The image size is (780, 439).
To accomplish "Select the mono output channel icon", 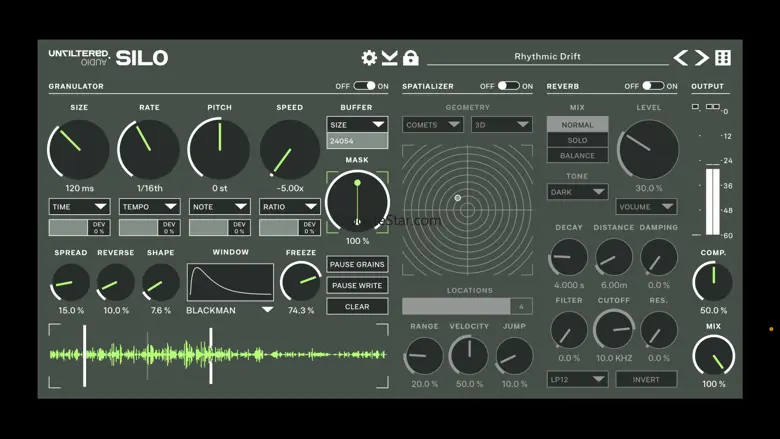I will 696,107.
